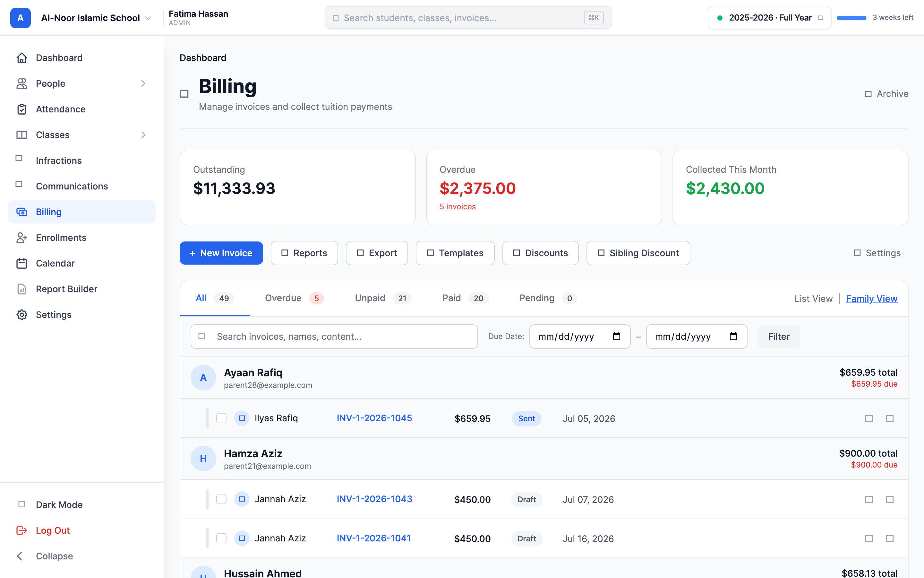Open invoice link INV-1-2026-1045
Viewport: 924px width, 578px height.
[374, 418]
